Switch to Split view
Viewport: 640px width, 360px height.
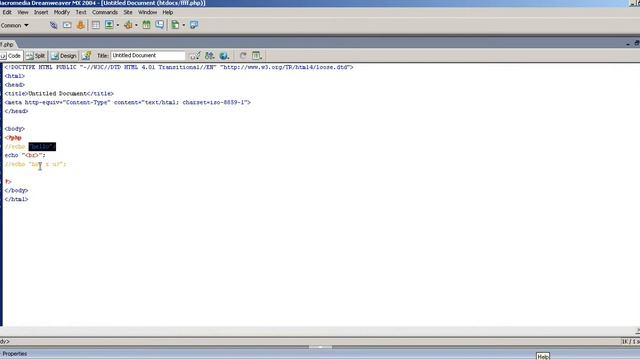pyautogui.click(x=36, y=56)
